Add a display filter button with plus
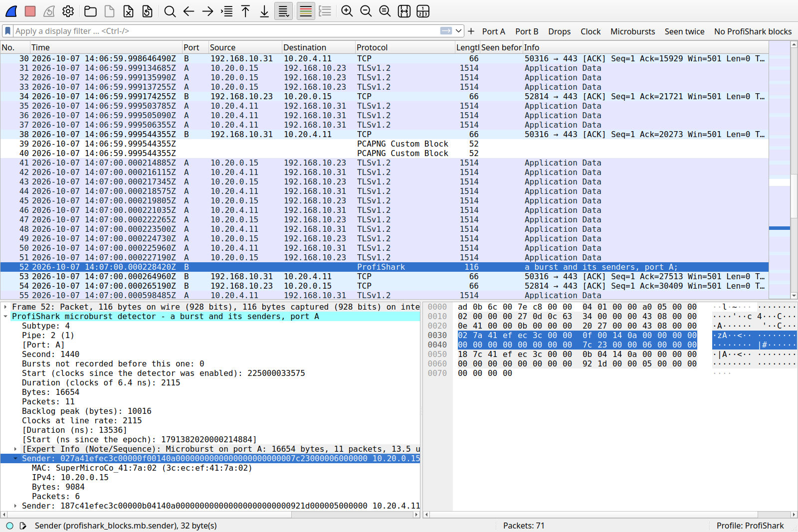798x532 pixels. coord(471,31)
